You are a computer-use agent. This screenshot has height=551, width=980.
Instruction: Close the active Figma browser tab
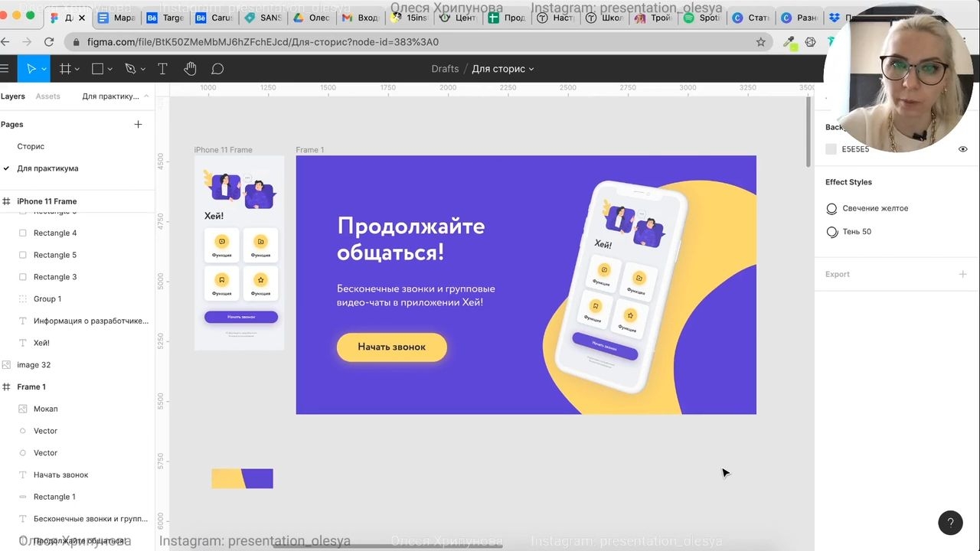(82, 18)
